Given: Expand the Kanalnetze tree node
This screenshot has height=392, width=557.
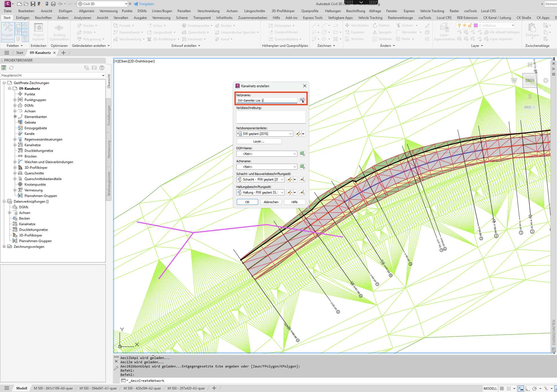Looking at the screenshot, I should point(15,145).
